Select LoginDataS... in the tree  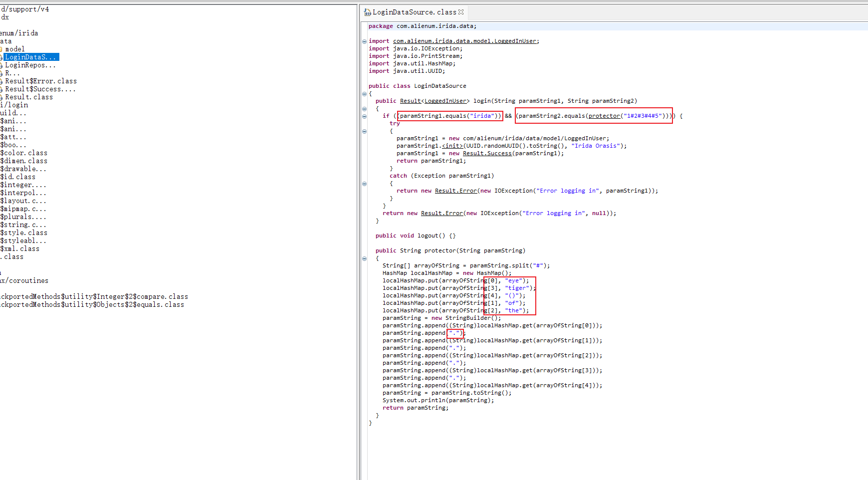click(31, 57)
